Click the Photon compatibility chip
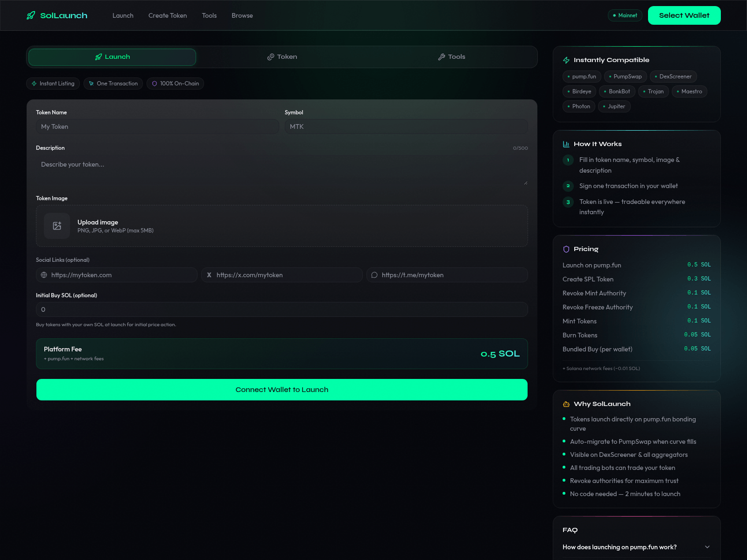Image resolution: width=747 pixels, height=560 pixels. click(579, 106)
